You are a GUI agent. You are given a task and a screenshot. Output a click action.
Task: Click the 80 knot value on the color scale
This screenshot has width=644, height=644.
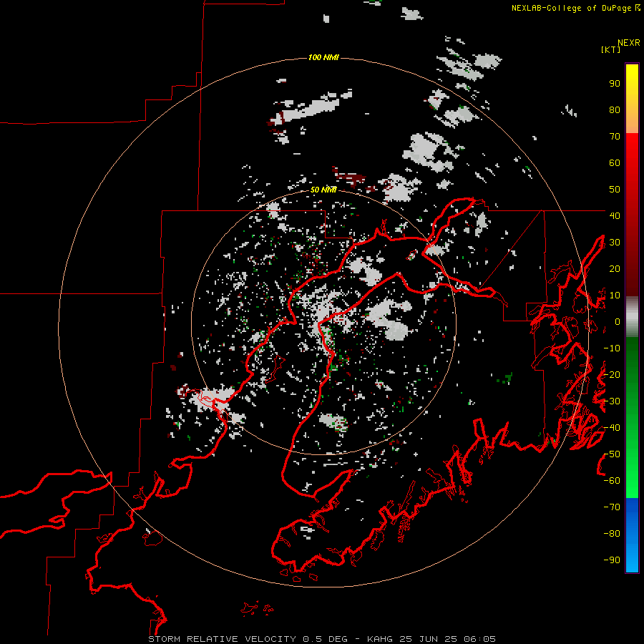tap(615, 110)
